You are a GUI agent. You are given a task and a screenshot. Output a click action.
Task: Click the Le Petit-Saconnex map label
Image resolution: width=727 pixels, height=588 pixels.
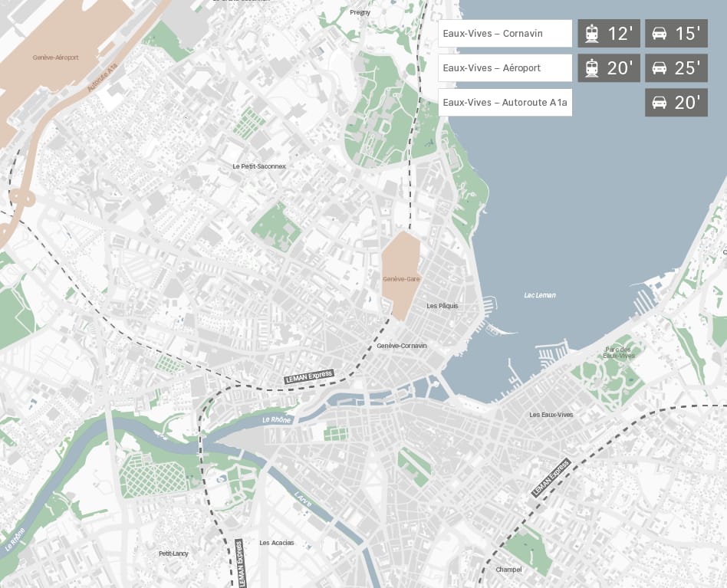click(x=258, y=166)
